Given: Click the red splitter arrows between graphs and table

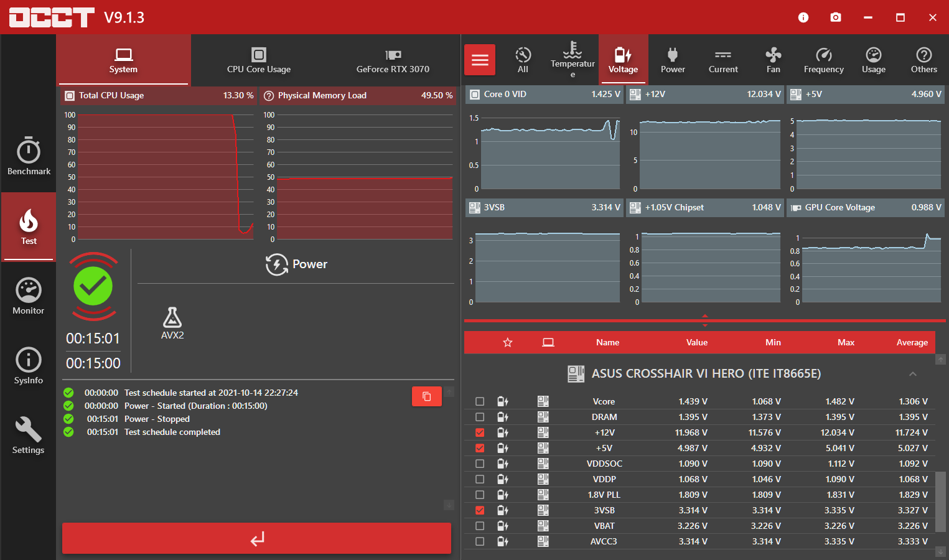Looking at the screenshot, I should point(705,320).
